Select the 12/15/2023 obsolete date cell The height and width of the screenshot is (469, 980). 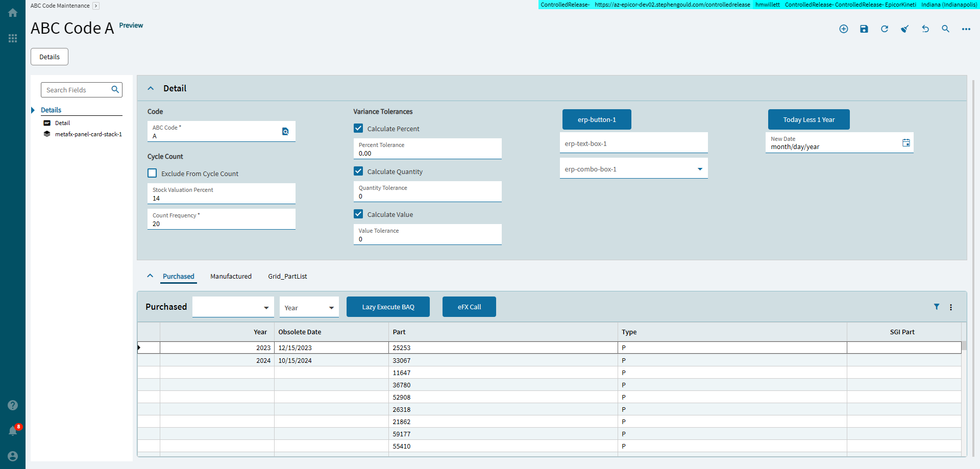[x=331, y=348]
